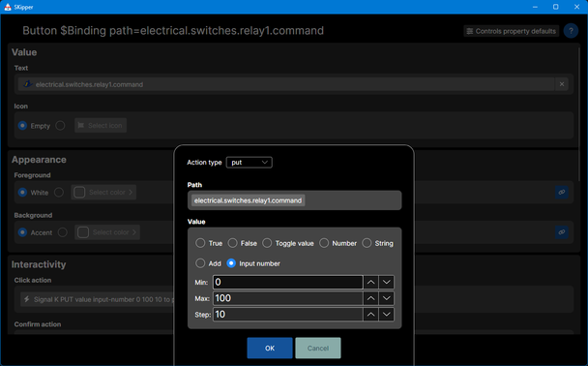This screenshot has height=366, width=588.
Task: Decrease the Max value with down arrow
Action: click(x=386, y=298)
